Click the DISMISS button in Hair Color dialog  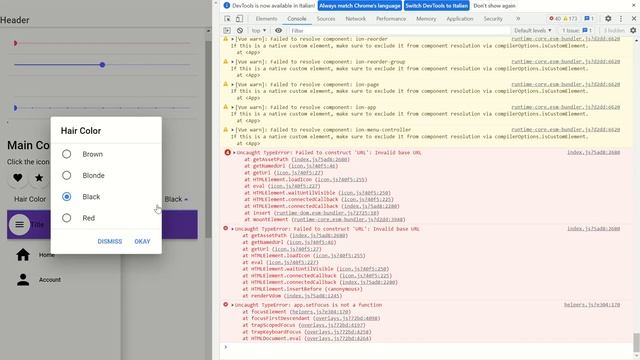pos(110,242)
